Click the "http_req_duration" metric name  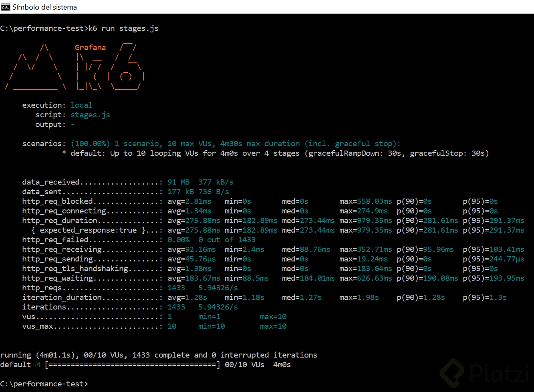coord(60,221)
